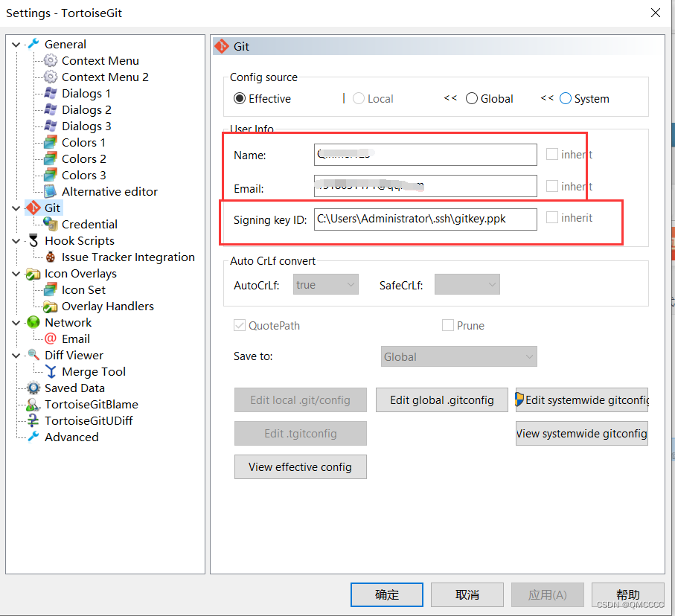Toggle inherit checkbox for Email
The image size is (675, 616).
(x=552, y=186)
